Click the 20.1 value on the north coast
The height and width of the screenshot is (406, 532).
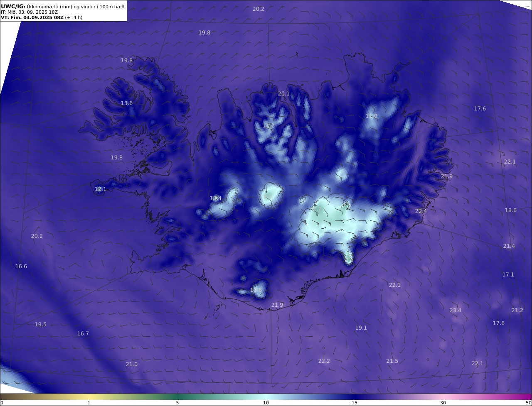click(x=283, y=94)
